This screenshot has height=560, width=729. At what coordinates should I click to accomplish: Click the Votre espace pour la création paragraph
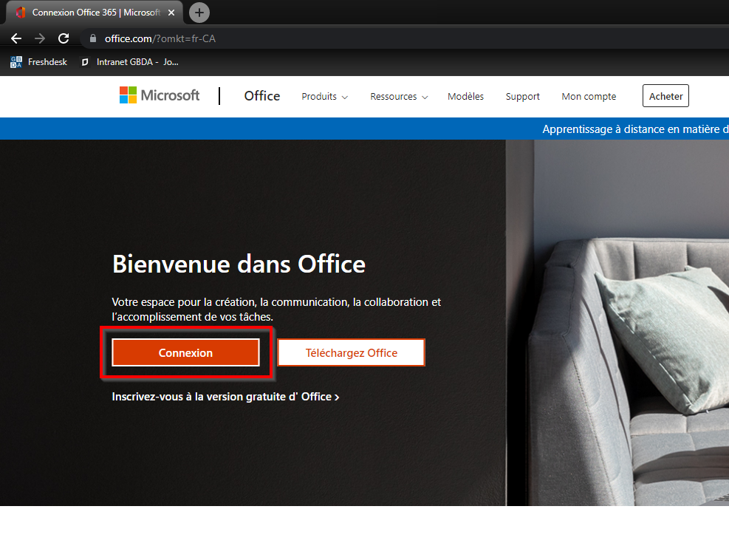[276, 310]
